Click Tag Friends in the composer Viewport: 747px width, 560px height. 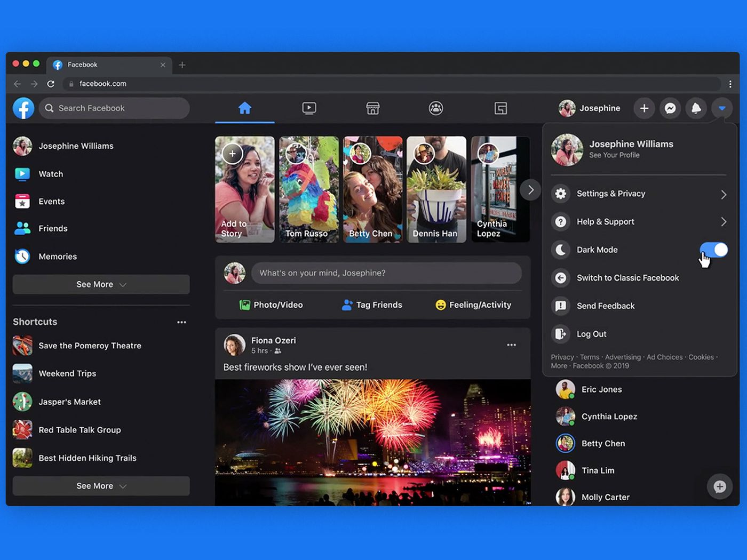(372, 305)
